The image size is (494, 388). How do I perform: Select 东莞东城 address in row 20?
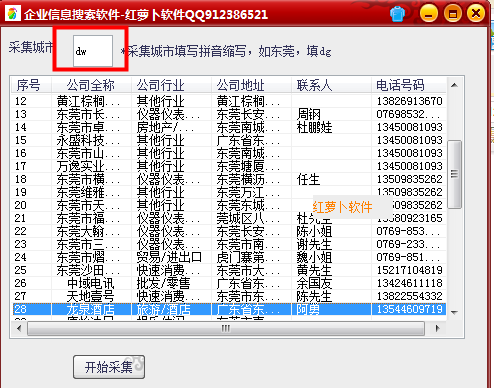(x=248, y=205)
